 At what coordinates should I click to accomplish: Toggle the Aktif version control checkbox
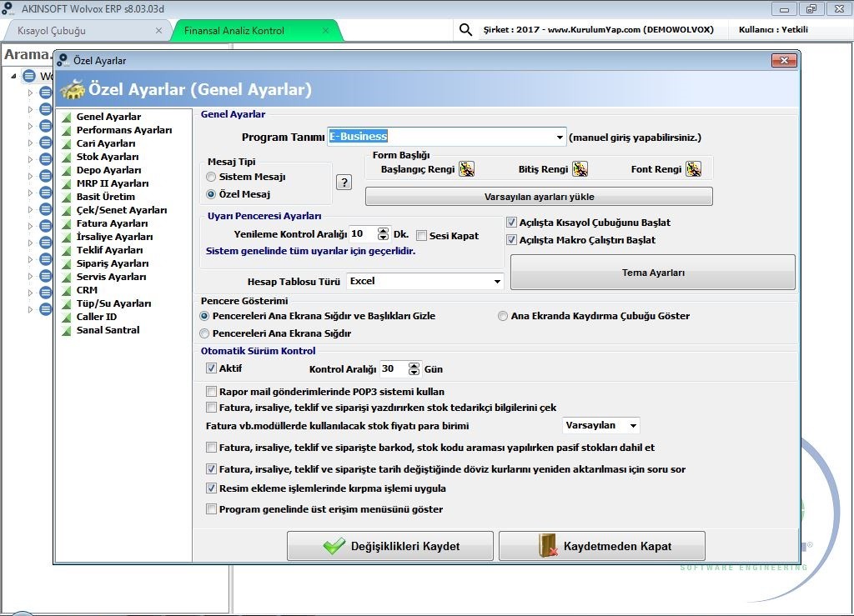click(x=211, y=368)
